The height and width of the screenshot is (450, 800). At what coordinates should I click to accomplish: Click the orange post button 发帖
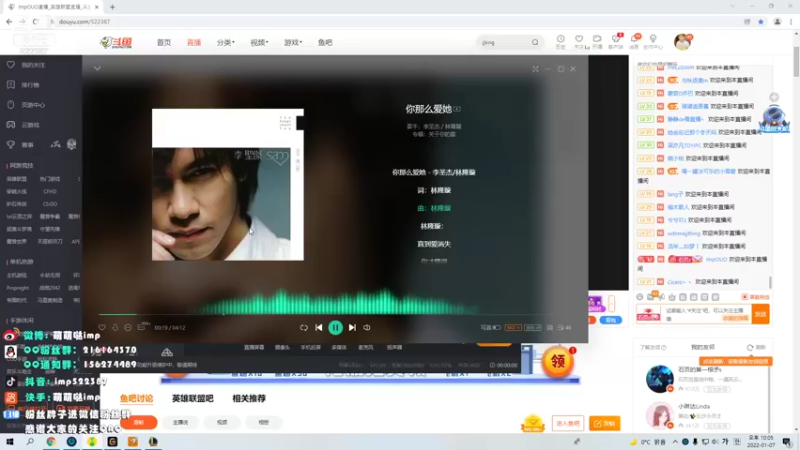[605, 423]
